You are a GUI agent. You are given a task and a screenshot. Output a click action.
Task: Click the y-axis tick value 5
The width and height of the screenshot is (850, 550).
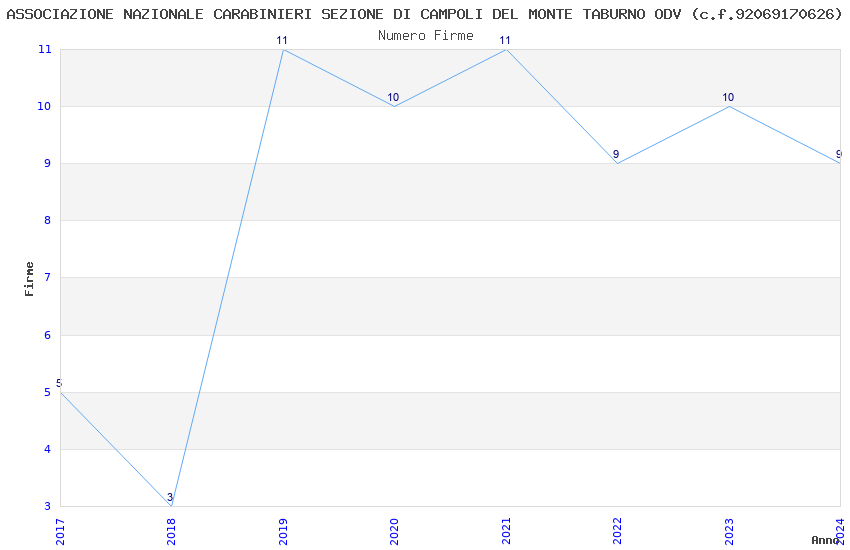(48, 392)
